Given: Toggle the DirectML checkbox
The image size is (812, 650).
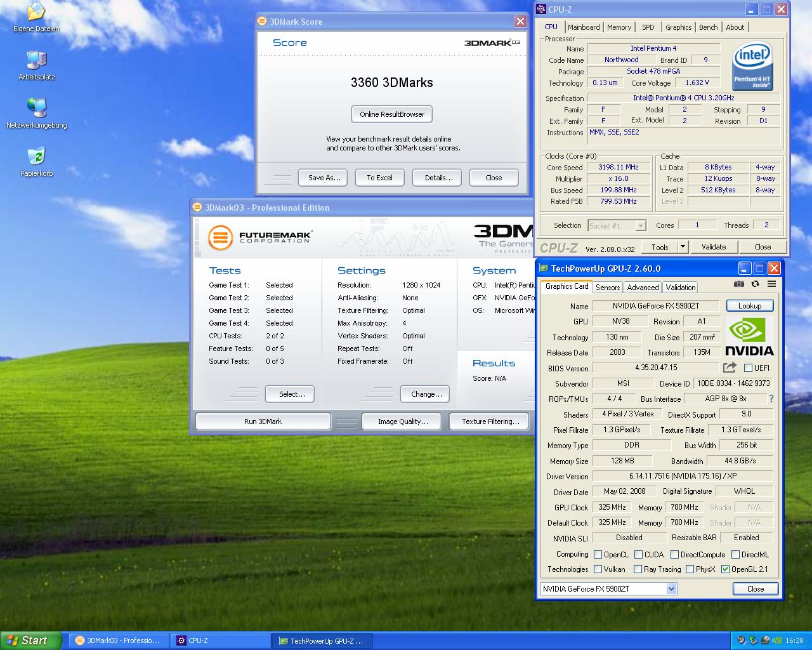Looking at the screenshot, I should [735, 554].
